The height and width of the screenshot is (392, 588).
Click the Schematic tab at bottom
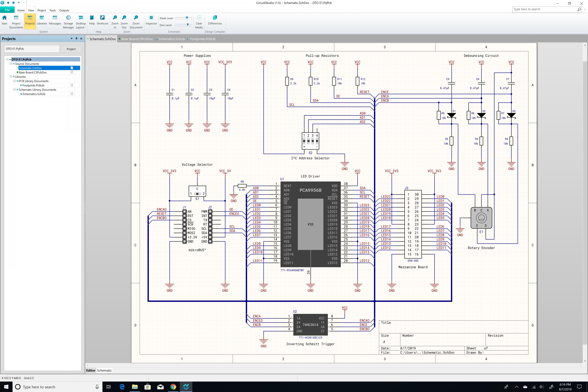point(104,370)
